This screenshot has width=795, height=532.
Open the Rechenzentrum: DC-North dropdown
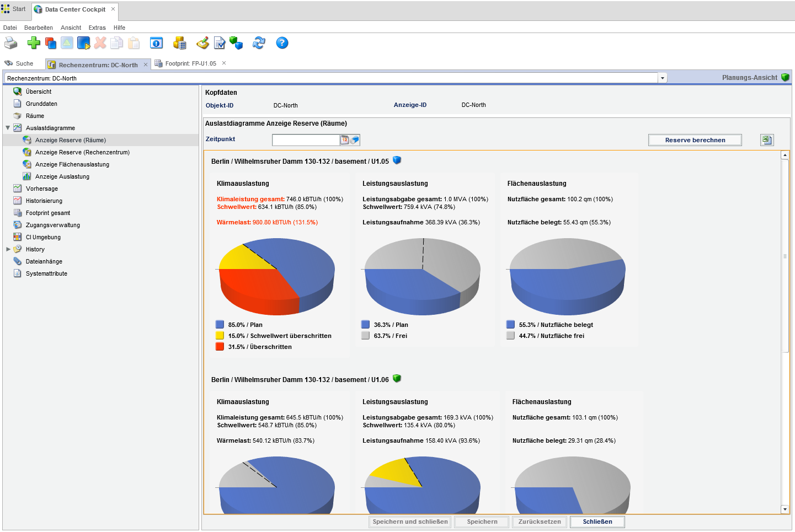click(x=663, y=78)
